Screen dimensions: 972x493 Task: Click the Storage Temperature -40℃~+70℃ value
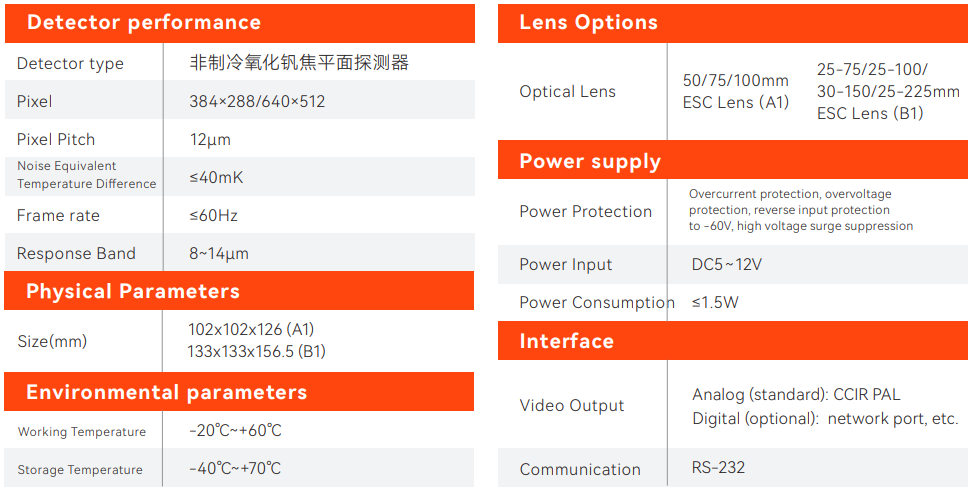point(235,469)
